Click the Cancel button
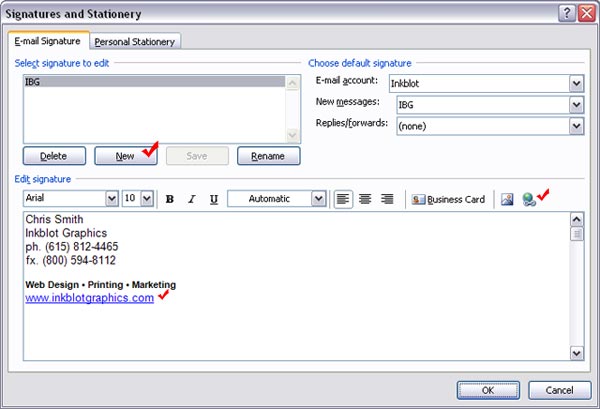The height and width of the screenshot is (409, 600). coord(560,390)
